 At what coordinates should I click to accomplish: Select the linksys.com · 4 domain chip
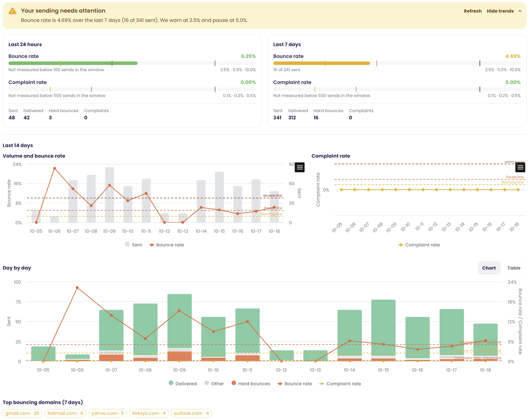pyautogui.click(x=149, y=413)
